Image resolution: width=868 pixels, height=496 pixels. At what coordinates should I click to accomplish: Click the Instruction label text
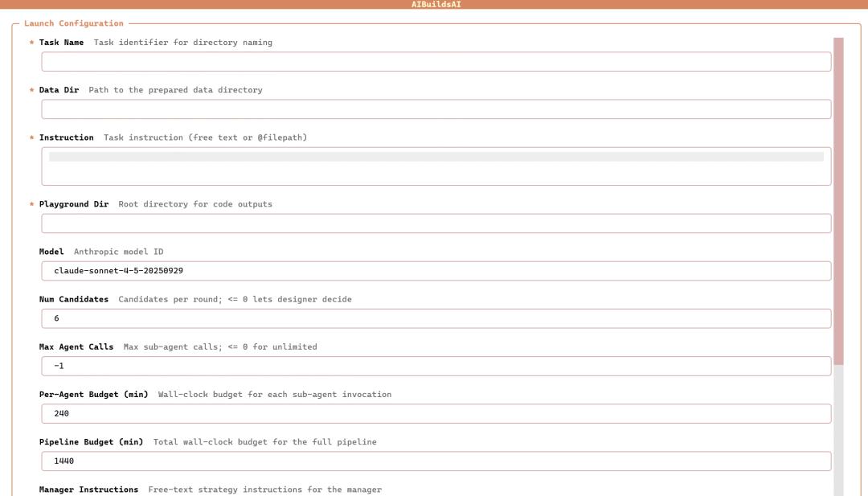(66, 137)
